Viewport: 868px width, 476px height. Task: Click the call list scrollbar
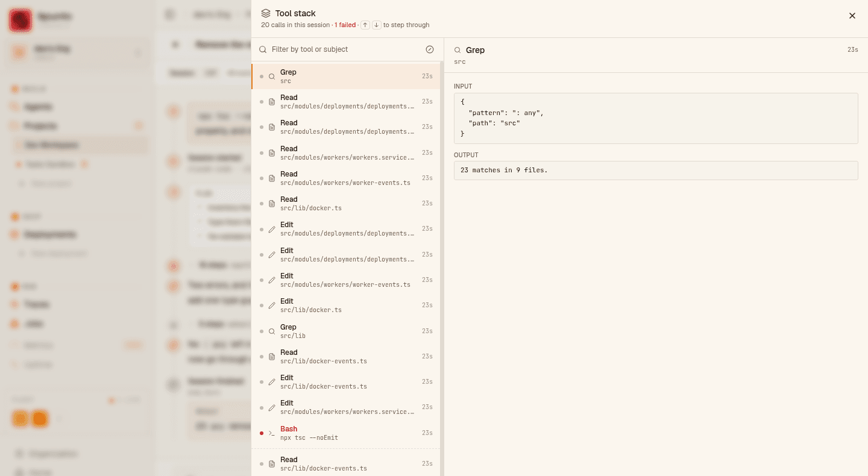[x=442, y=268]
